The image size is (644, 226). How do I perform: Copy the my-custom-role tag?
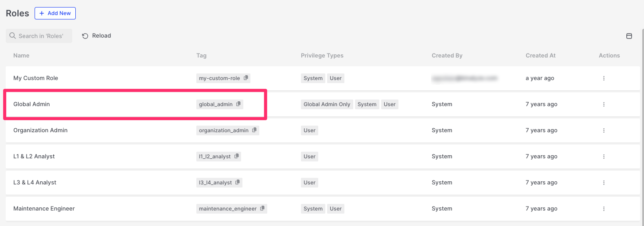tap(246, 78)
